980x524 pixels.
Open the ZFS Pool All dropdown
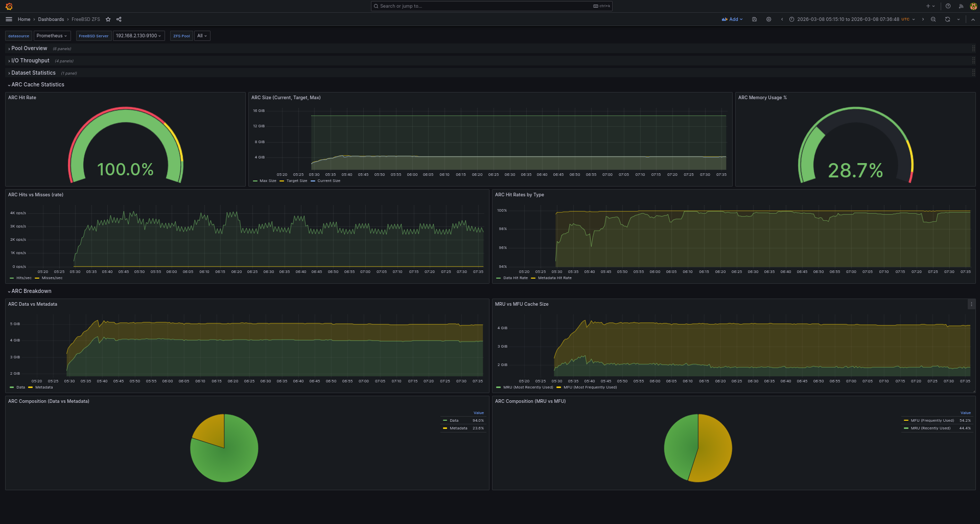point(201,36)
